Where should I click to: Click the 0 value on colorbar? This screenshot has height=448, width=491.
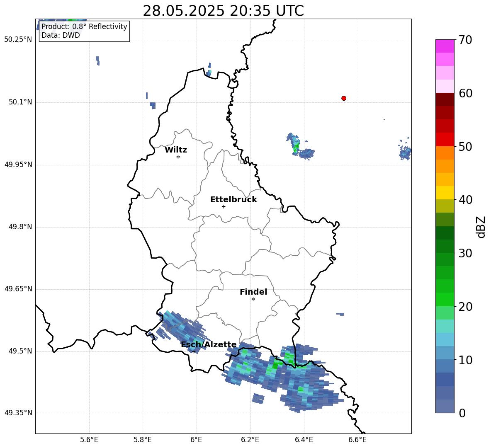coord(462,413)
